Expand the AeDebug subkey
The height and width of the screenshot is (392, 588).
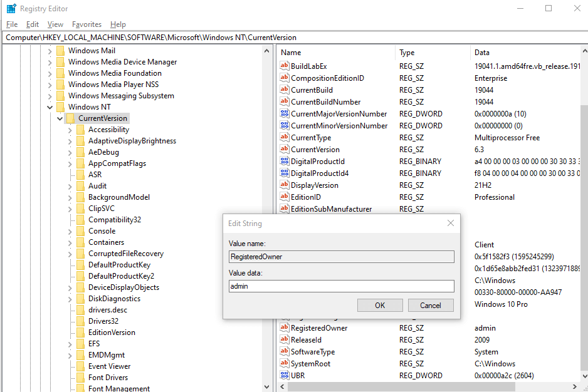[70, 153]
